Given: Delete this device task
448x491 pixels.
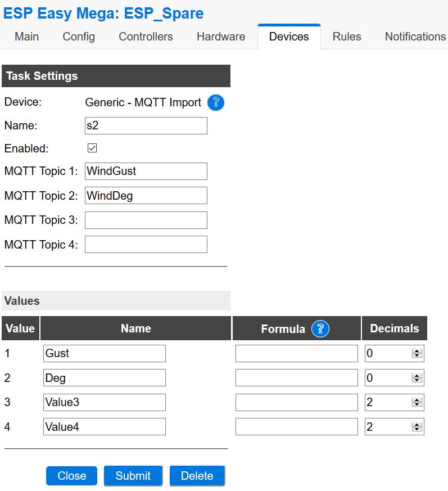Looking at the screenshot, I should 197,476.
